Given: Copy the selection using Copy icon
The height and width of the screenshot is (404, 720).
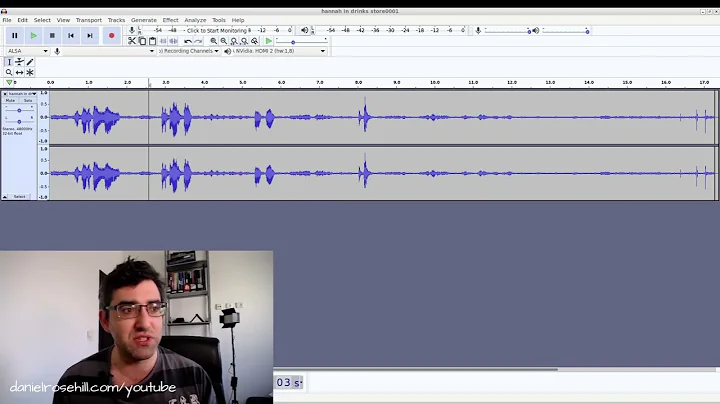Looking at the screenshot, I should click(142, 41).
